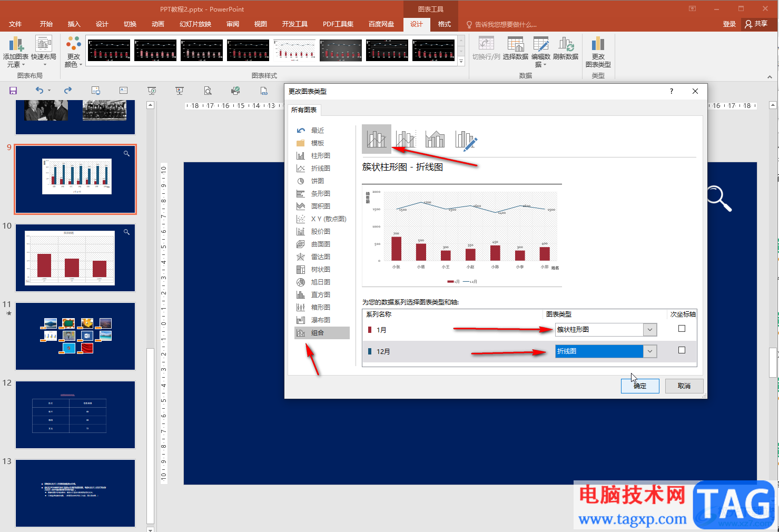Open 添加图表元素 in the ribbon
The width and height of the screenshot is (779, 532).
pos(16,52)
